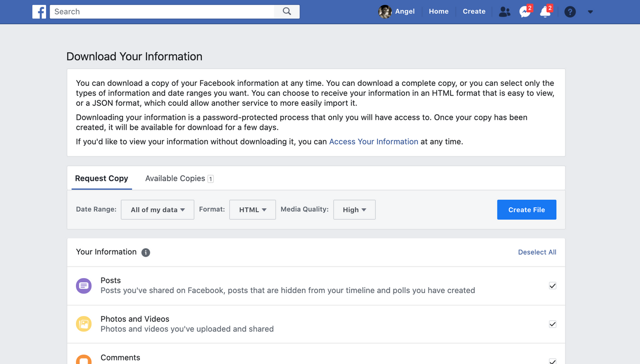Click the Download Your Information heading
Screen dimensions: 640x364
[x=134, y=56]
